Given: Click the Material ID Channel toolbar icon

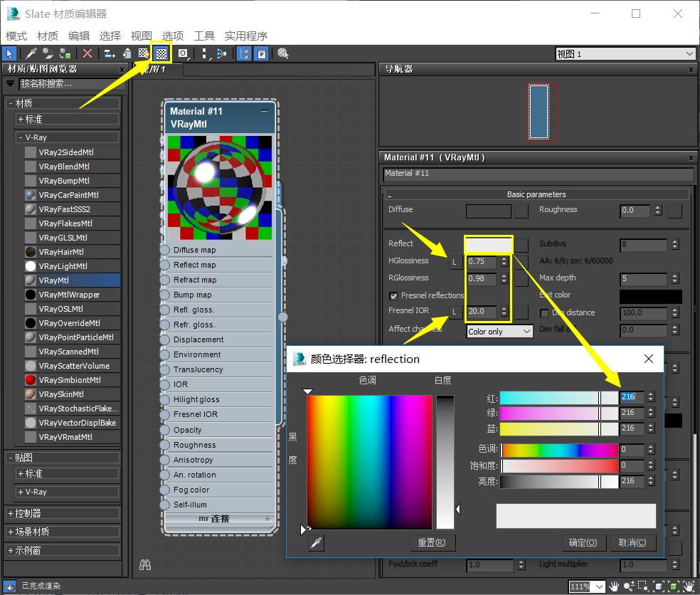Looking at the screenshot, I should tap(183, 54).
